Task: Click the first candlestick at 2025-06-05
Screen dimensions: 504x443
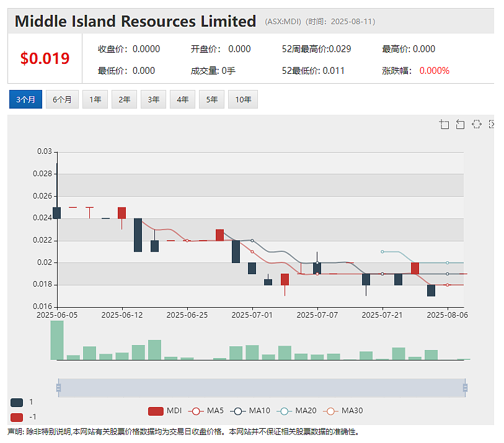Action: (57, 213)
